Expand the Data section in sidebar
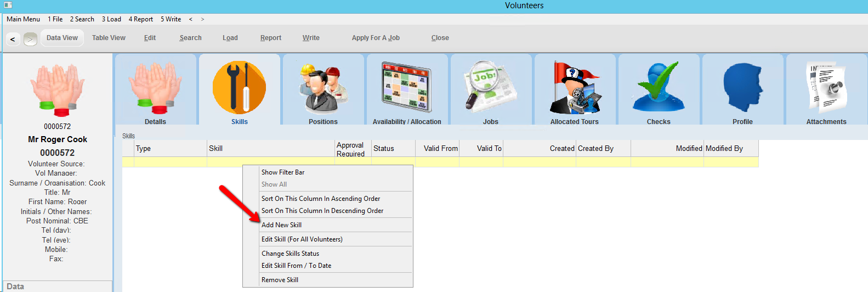 (15, 287)
